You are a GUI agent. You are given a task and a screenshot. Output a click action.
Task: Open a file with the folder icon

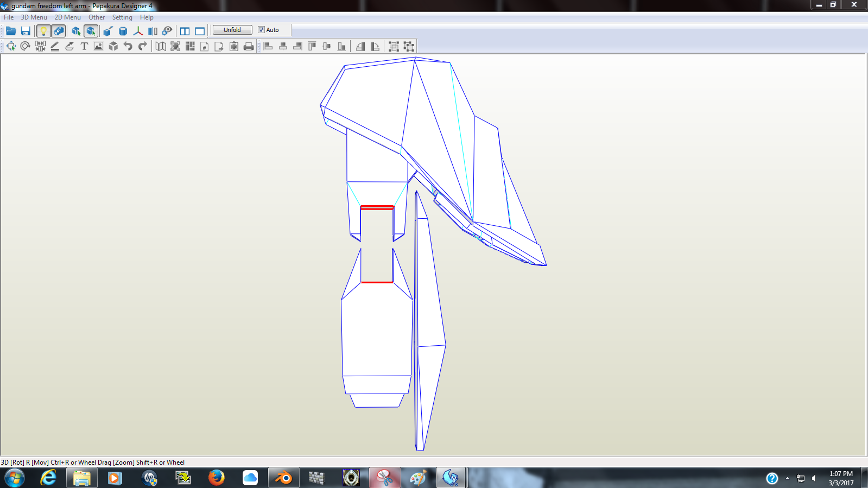(x=11, y=31)
